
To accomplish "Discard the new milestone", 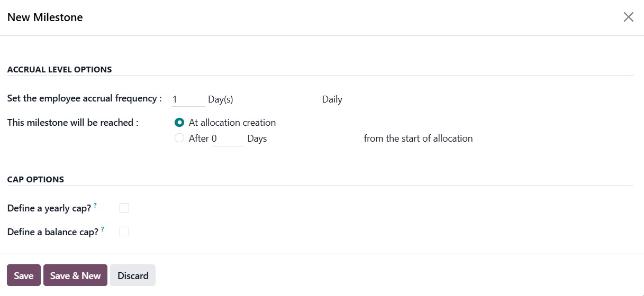I will pos(133,275).
